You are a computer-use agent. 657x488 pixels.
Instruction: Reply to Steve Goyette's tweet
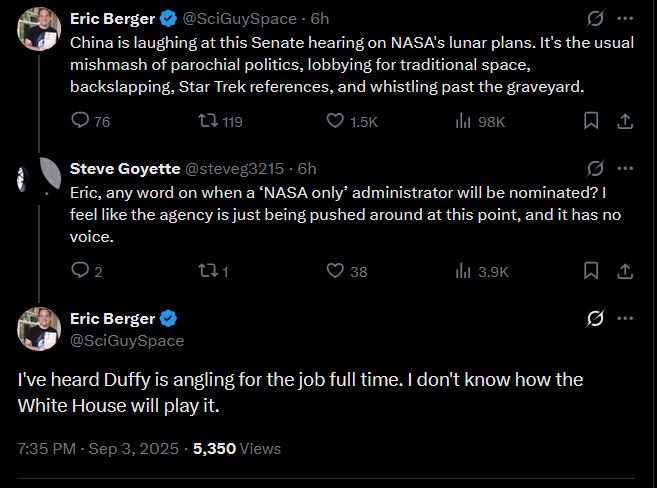(81, 271)
